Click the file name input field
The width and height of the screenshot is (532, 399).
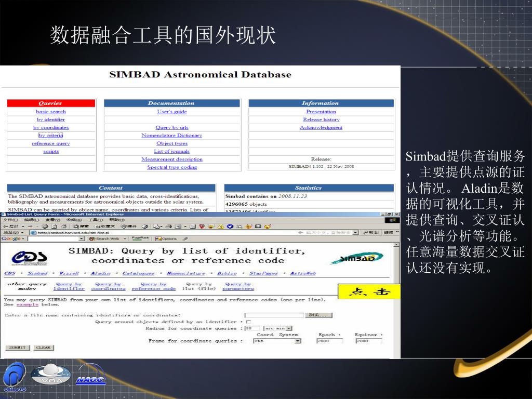(274, 315)
